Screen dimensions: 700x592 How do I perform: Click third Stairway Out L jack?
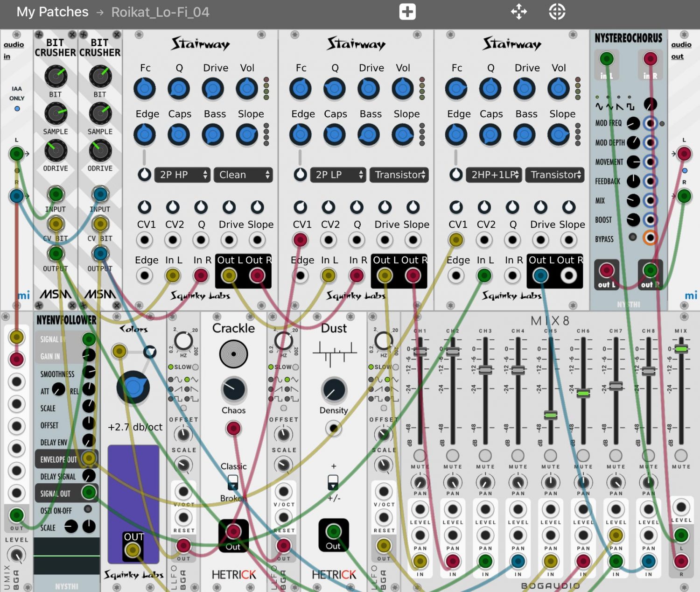click(x=540, y=276)
